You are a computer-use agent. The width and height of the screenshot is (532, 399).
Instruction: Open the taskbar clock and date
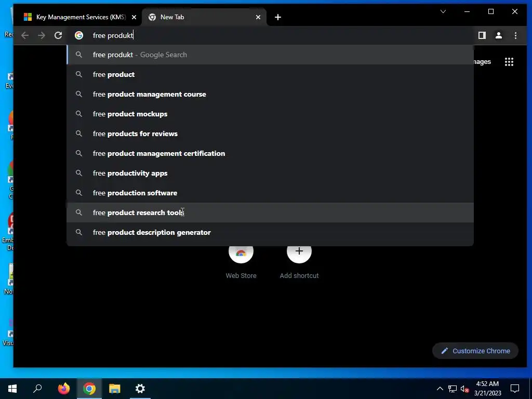(487, 389)
